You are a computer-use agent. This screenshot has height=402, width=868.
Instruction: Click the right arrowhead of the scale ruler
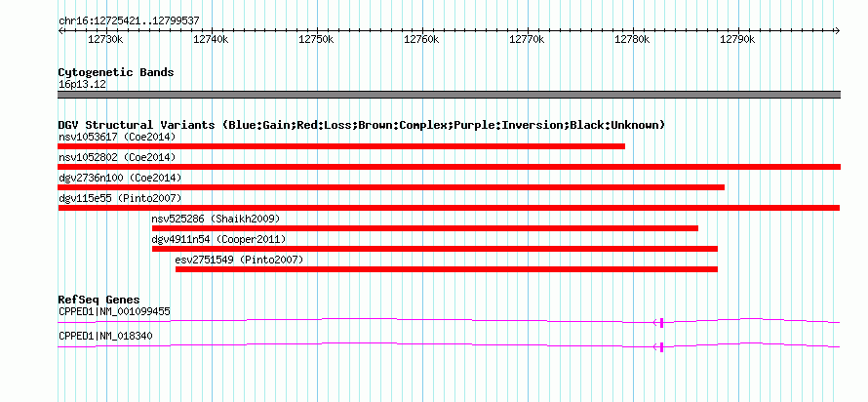coord(838,31)
